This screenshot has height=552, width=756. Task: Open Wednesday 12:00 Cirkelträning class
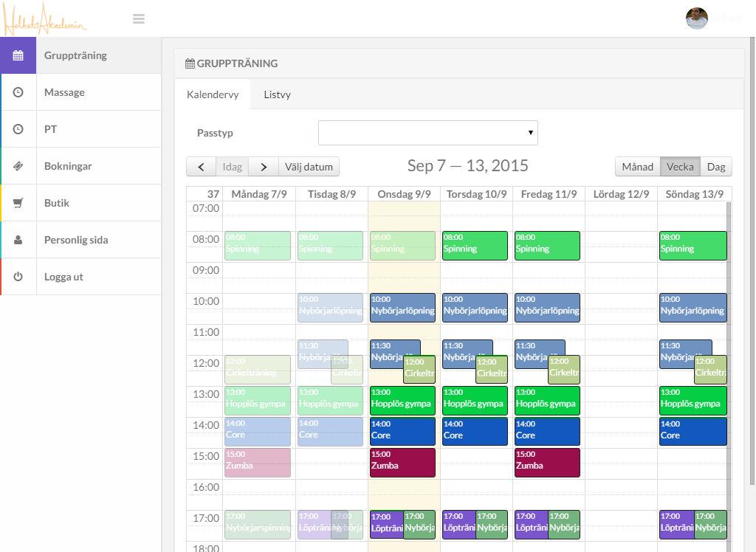(419, 370)
